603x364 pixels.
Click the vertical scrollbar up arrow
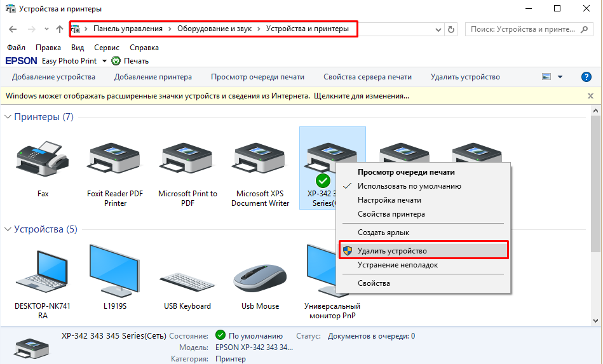pos(596,111)
